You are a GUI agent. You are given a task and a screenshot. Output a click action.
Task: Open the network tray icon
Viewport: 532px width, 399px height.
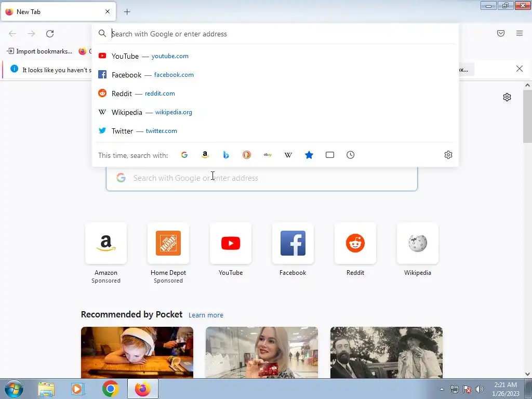click(454, 389)
